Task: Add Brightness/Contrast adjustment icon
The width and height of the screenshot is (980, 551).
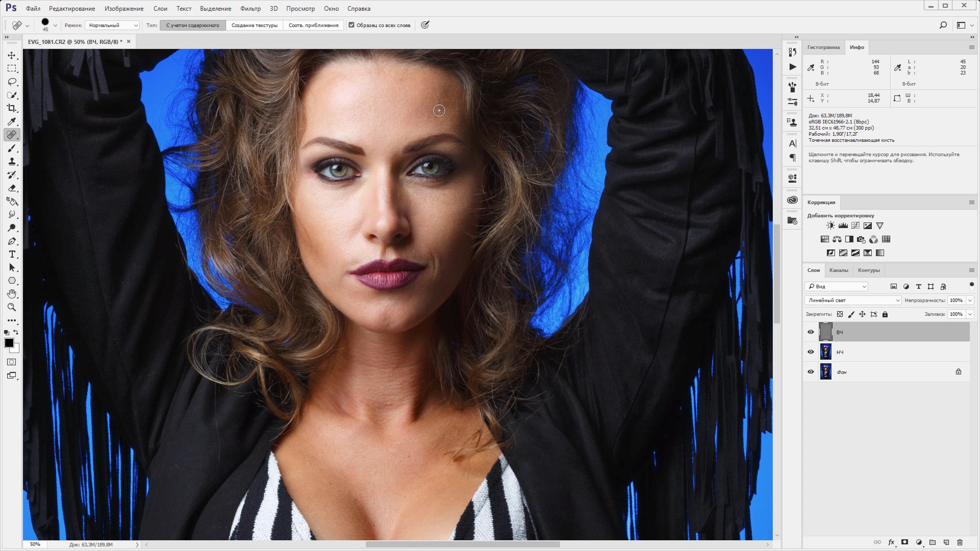Action: 830,226
